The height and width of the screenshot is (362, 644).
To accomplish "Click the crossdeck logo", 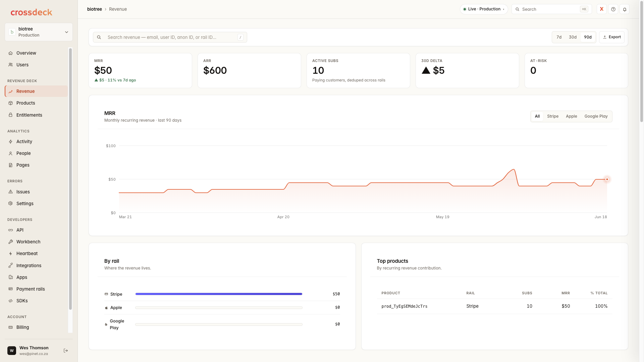I will (x=32, y=12).
